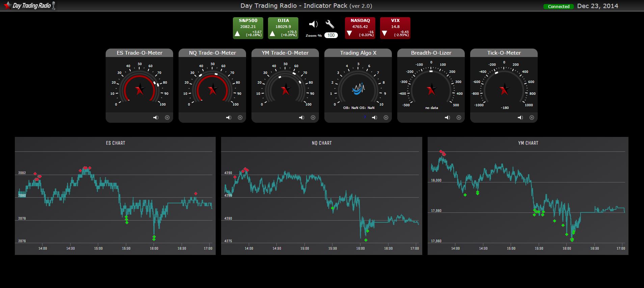The width and height of the screenshot is (644, 288).
Task: Close the ES Trade-O-Meter gauge
Action: tap(167, 118)
